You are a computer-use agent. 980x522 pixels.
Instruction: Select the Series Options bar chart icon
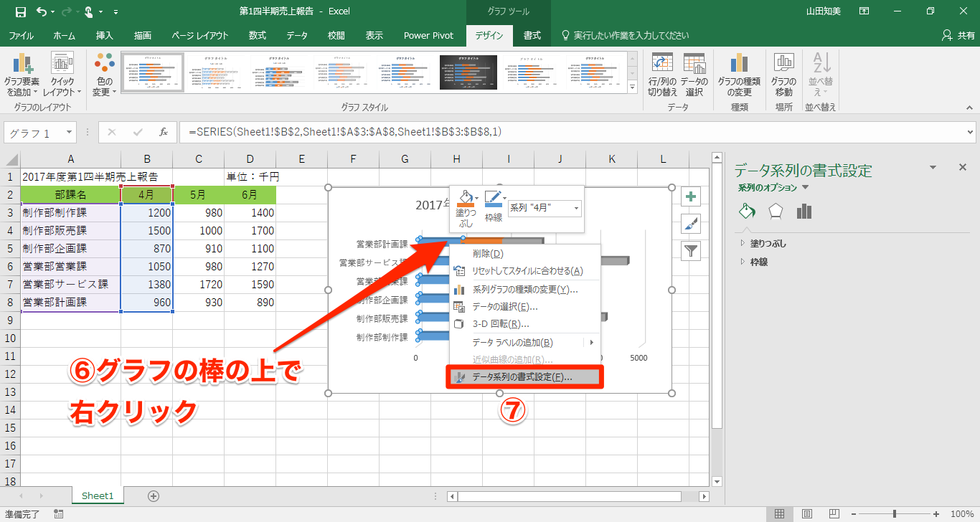coord(804,212)
